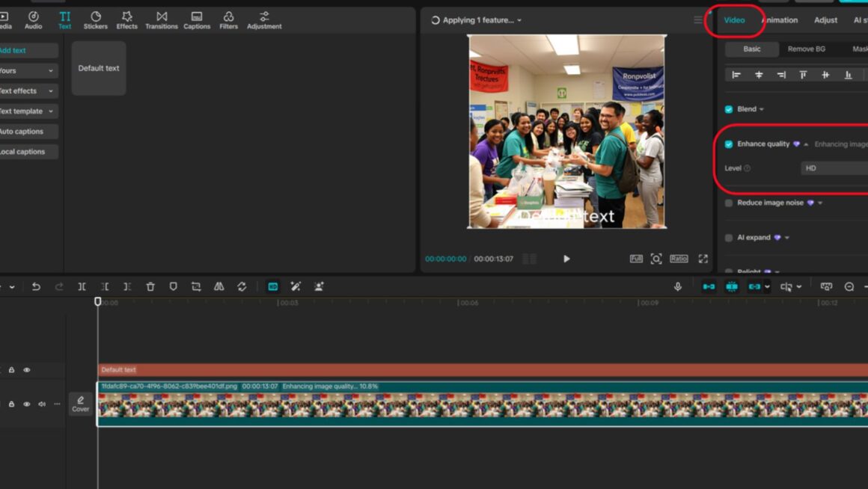Uncheck Enhance quality

(x=729, y=144)
